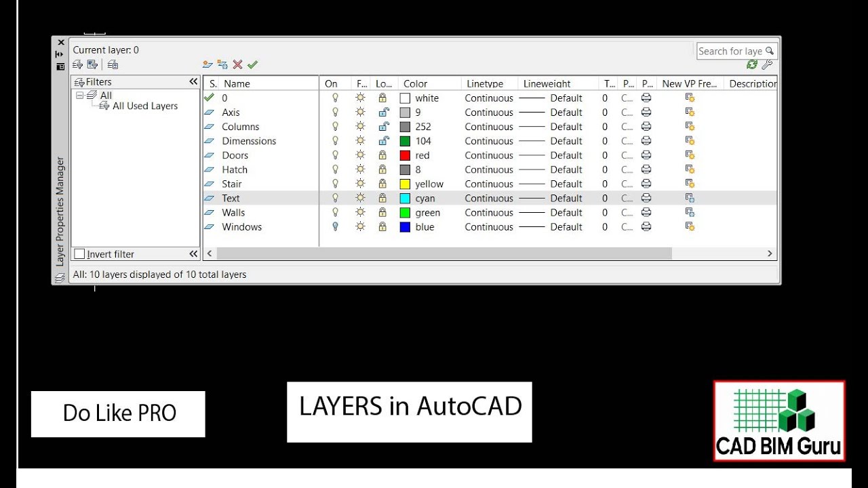This screenshot has width=868, height=488.
Task: Click the status icon of the Axis layer
Action: pos(209,113)
